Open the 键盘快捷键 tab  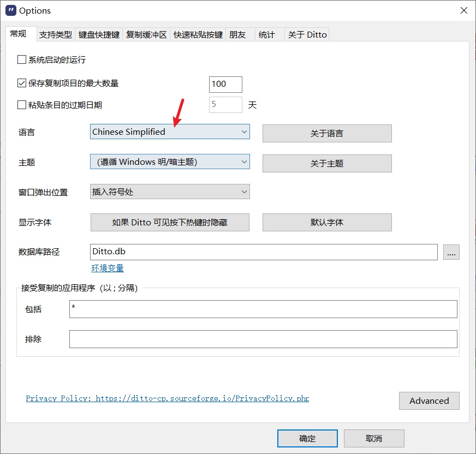tap(99, 34)
